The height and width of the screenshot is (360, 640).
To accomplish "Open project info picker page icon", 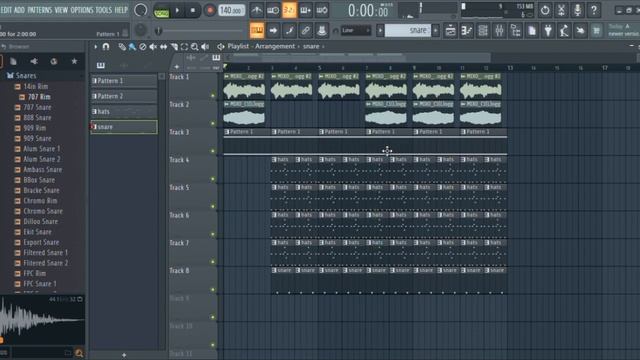I will pos(532,30).
